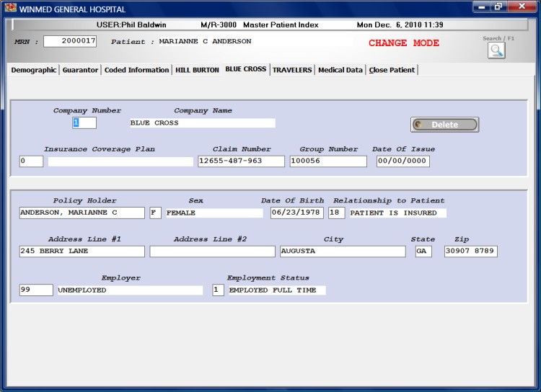Select the BLUE CROSS tab

point(246,69)
